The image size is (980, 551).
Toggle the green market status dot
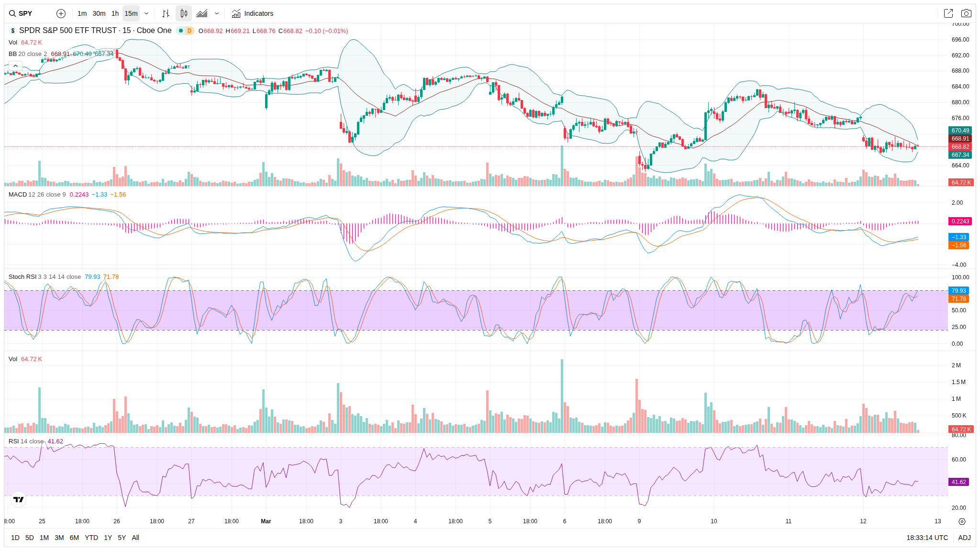tap(181, 31)
